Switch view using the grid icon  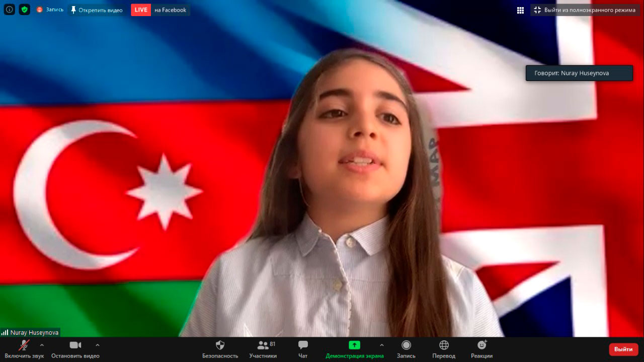point(521,10)
